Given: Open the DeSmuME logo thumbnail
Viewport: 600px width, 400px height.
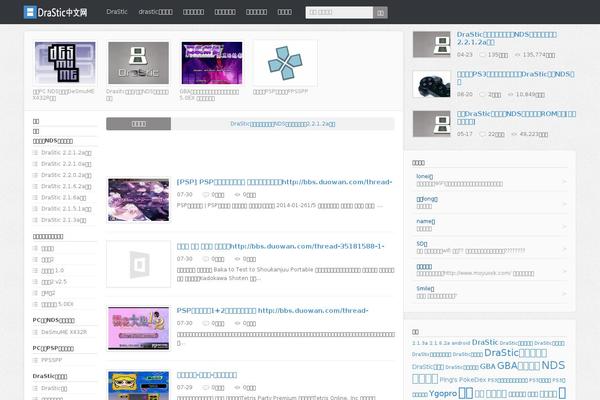Looking at the screenshot, I should coord(65,63).
